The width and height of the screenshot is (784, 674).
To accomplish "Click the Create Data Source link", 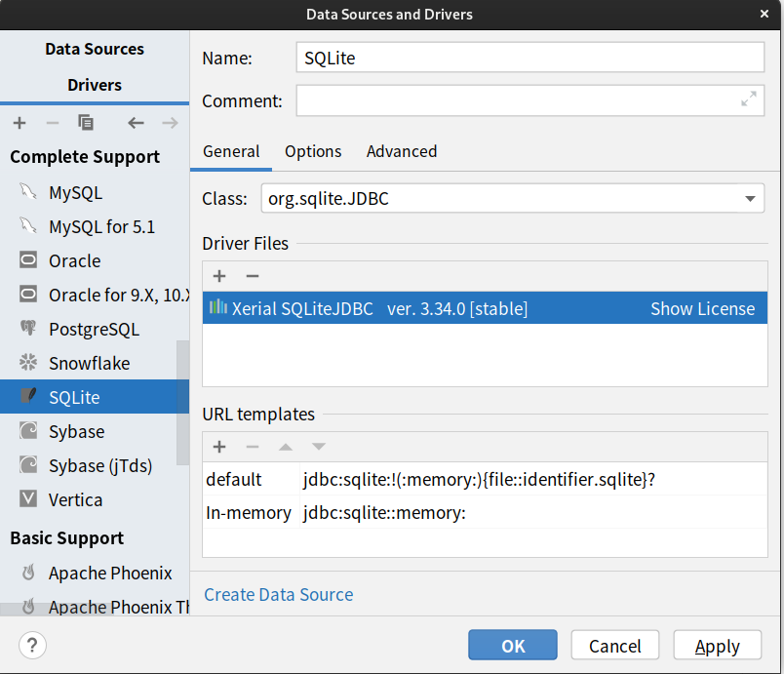I will (279, 594).
